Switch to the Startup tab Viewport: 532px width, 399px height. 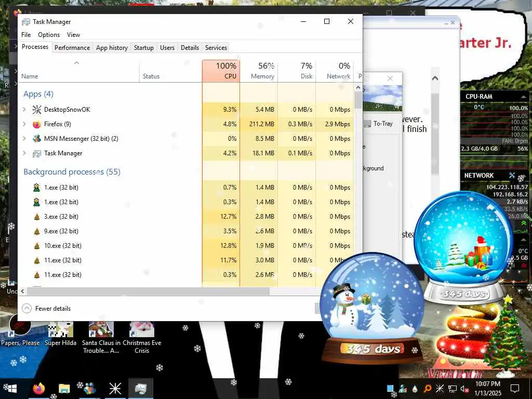tap(144, 48)
